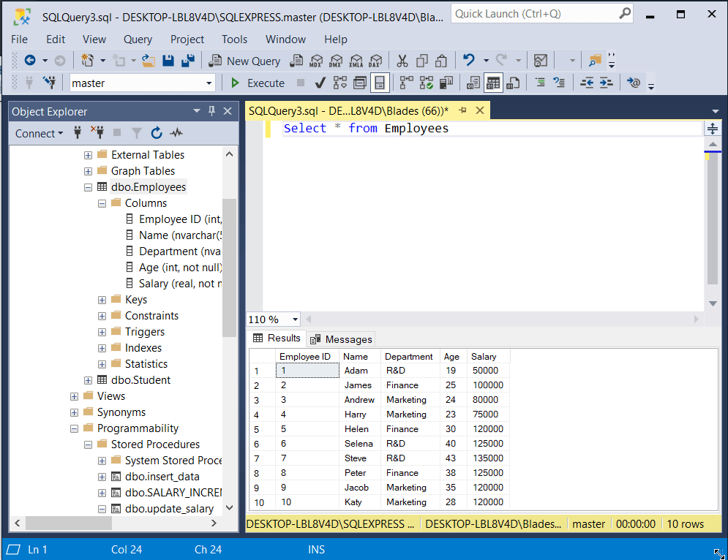Viewport: 728px width, 560px height.
Task: Refresh the Object Explorer tree
Action: click(x=157, y=133)
